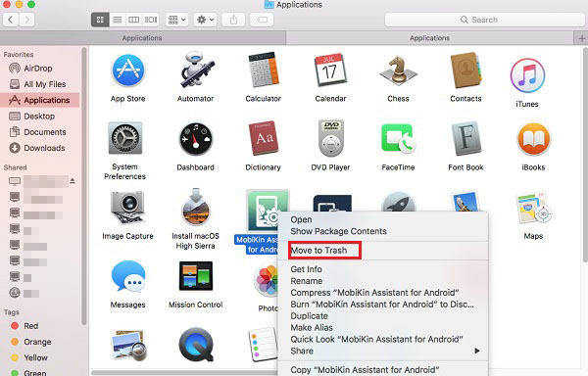
Task: Select the Maps app icon
Action: pyautogui.click(x=533, y=208)
